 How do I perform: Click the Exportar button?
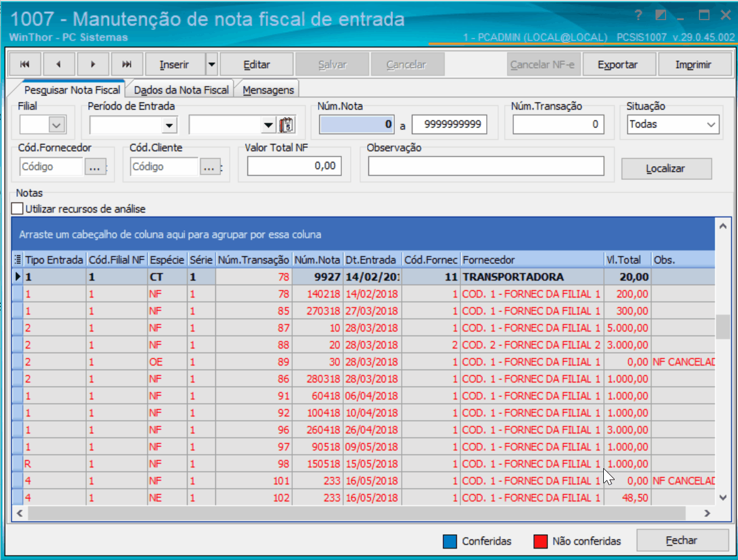click(618, 64)
